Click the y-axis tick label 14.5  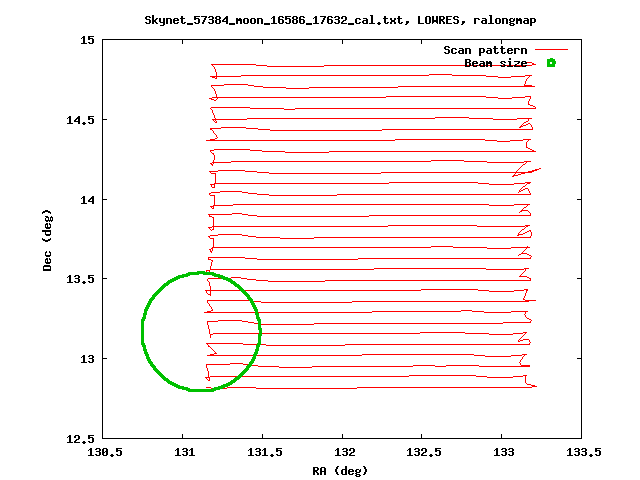(80, 120)
